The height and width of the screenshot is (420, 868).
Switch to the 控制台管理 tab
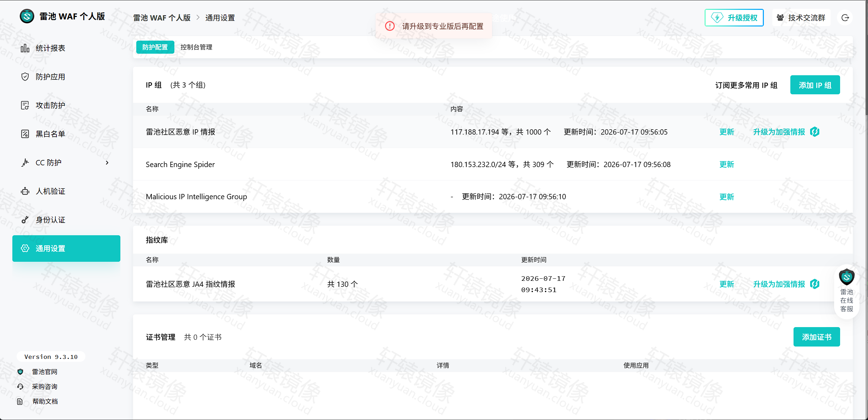coord(196,47)
